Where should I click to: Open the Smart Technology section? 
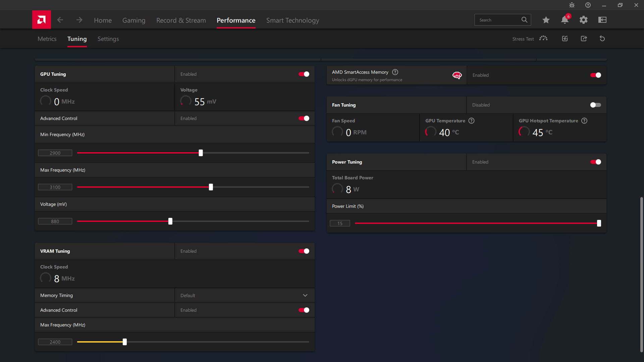click(292, 20)
